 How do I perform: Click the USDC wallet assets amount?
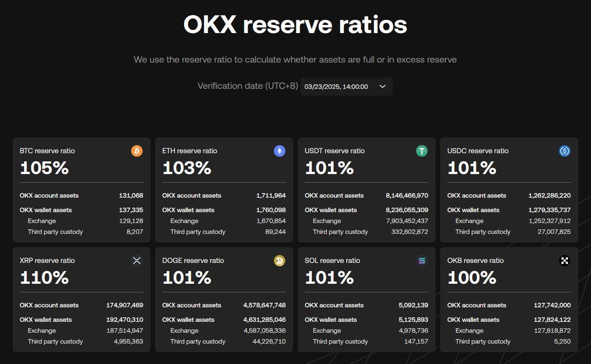(550, 210)
